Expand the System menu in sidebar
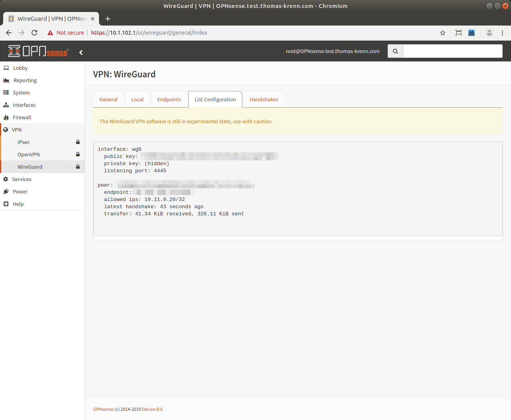The image size is (511, 420). (x=21, y=93)
